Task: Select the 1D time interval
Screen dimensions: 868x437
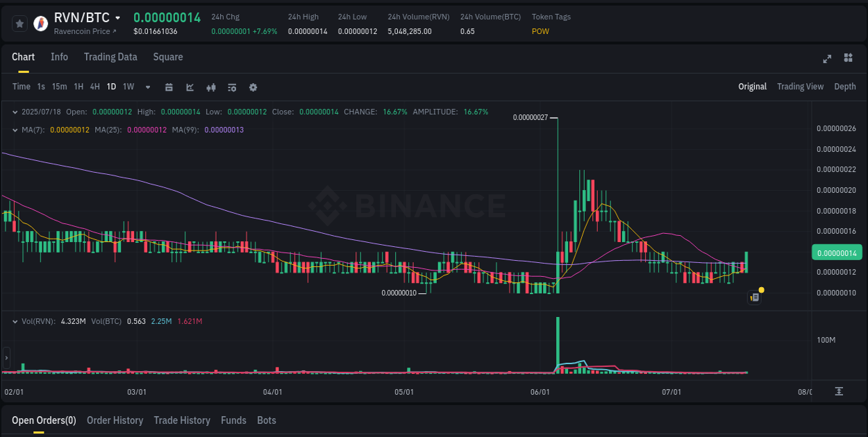Action: [111, 87]
